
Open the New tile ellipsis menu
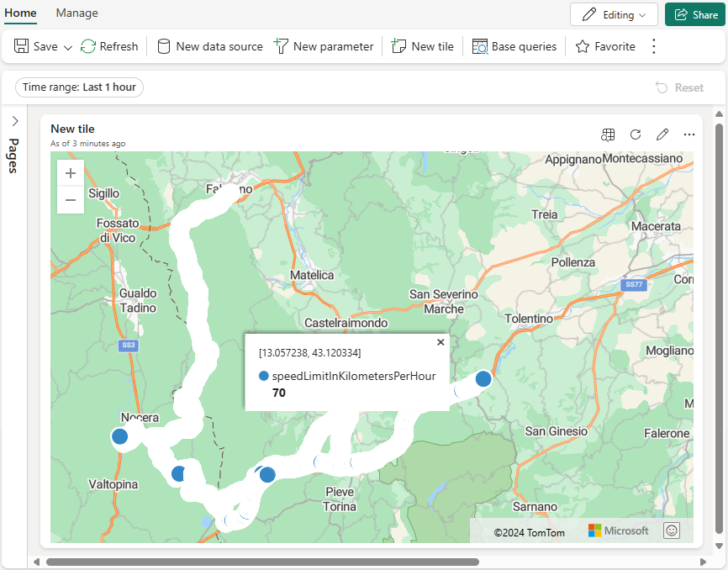point(689,135)
